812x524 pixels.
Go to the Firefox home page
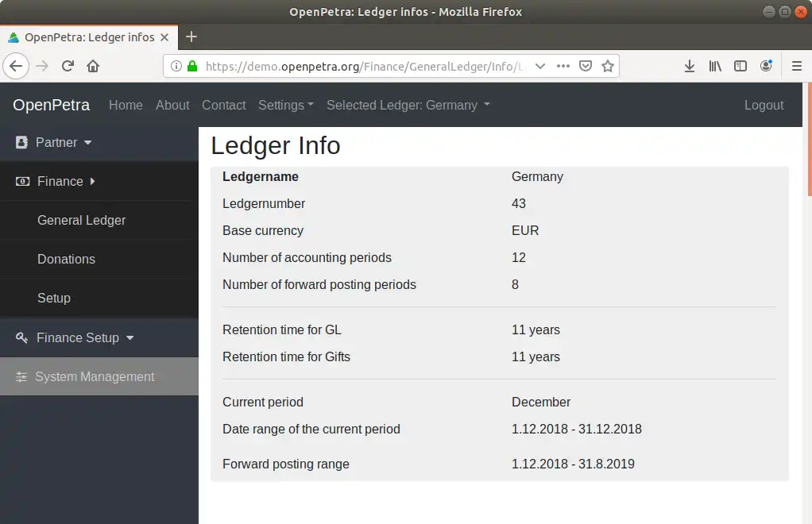93,66
